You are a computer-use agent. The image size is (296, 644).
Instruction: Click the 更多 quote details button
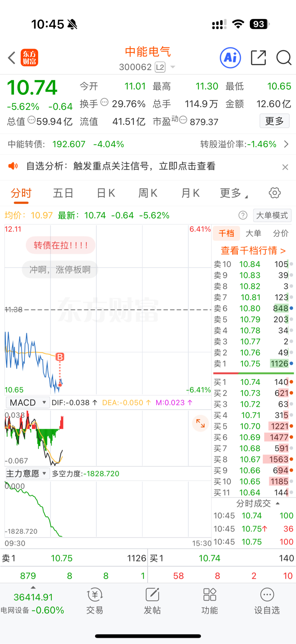(274, 121)
